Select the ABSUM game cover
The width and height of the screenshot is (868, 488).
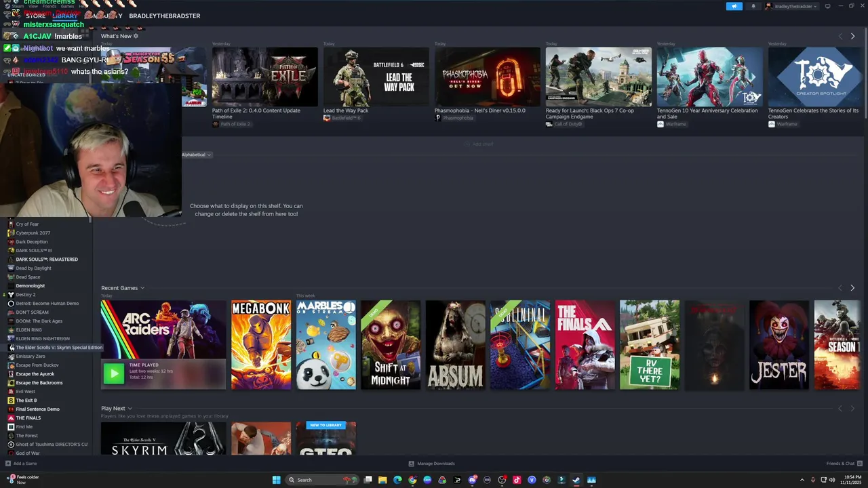(456, 345)
